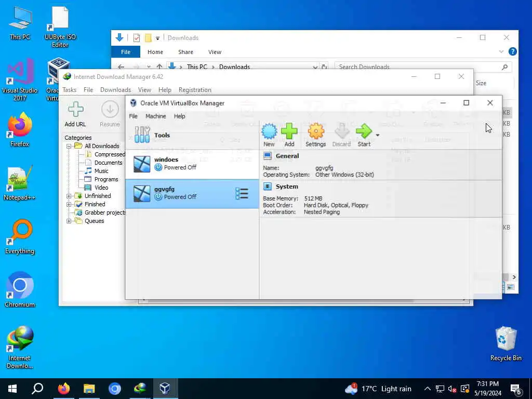Open the General section header
This screenshot has height=399, width=532.
point(287,156)
